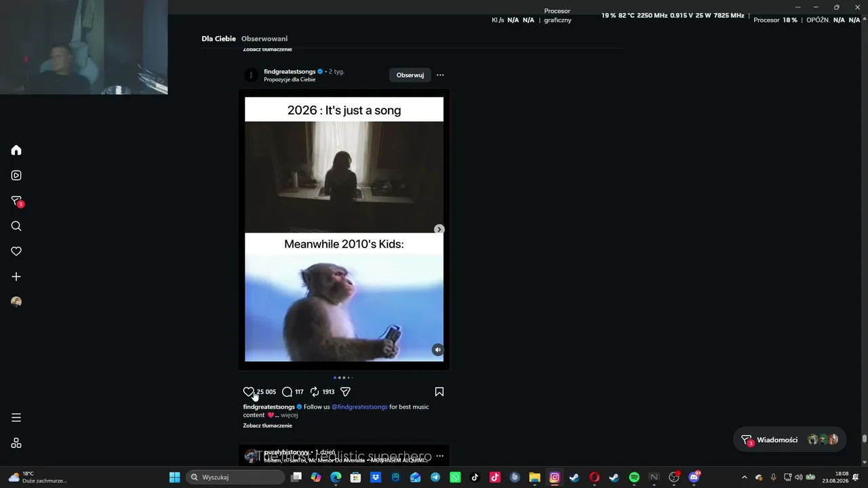Open findgreatestsongs profile picture avatar
Viewport: 868px width, 488px height.
pos(252,75)
